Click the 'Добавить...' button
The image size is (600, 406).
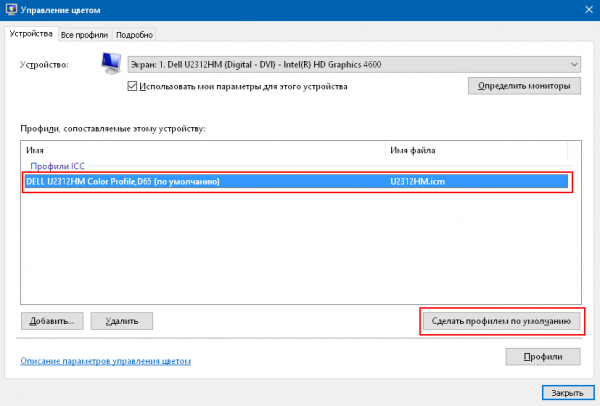pos(51,321)
